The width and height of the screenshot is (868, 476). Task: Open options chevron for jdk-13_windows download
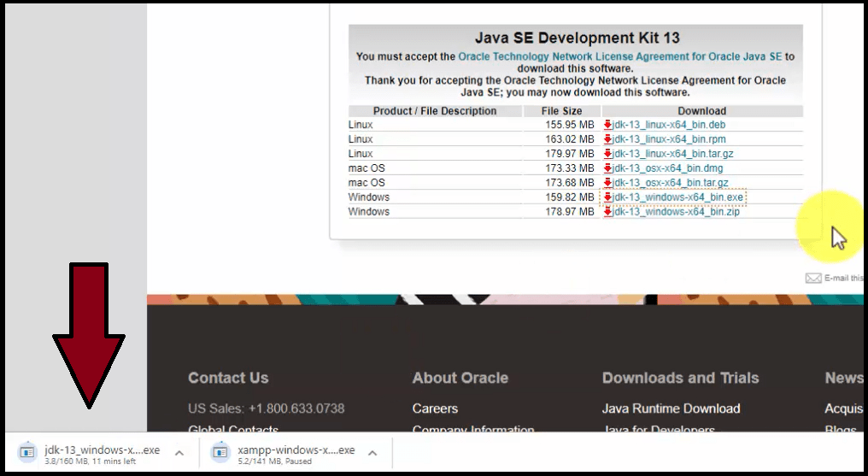coord(179,453)
